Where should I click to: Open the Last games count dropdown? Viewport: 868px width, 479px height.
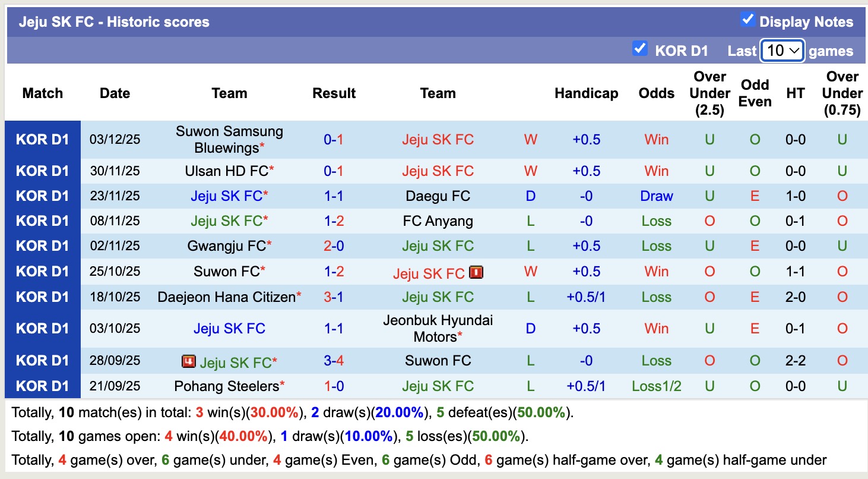pyautogui.click(x=782, y=51)
